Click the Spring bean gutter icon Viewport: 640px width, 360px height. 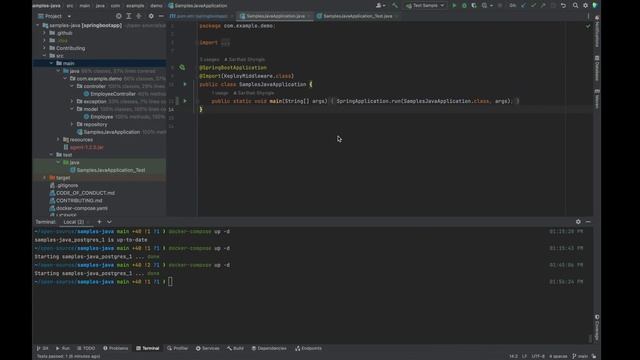coord(182,67)
